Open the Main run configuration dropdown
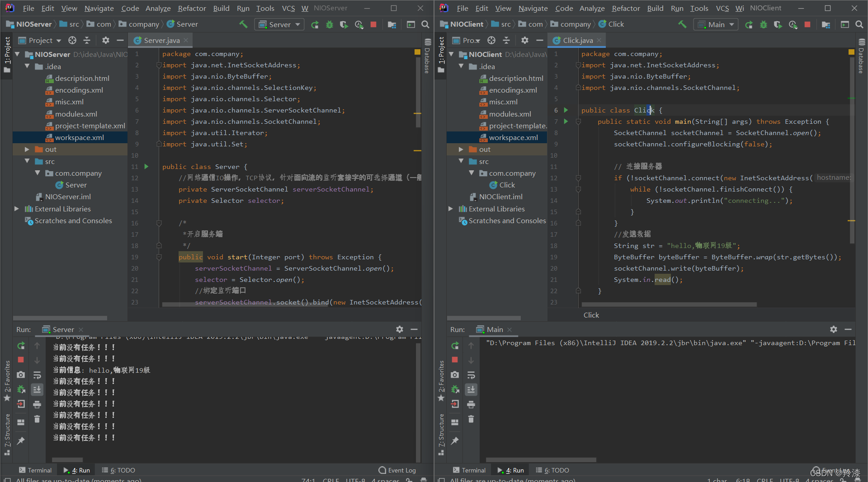The image size is (868, 482). coord(715,24)
